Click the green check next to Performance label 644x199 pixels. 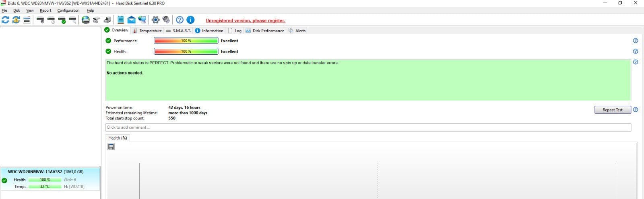[108, 41]
